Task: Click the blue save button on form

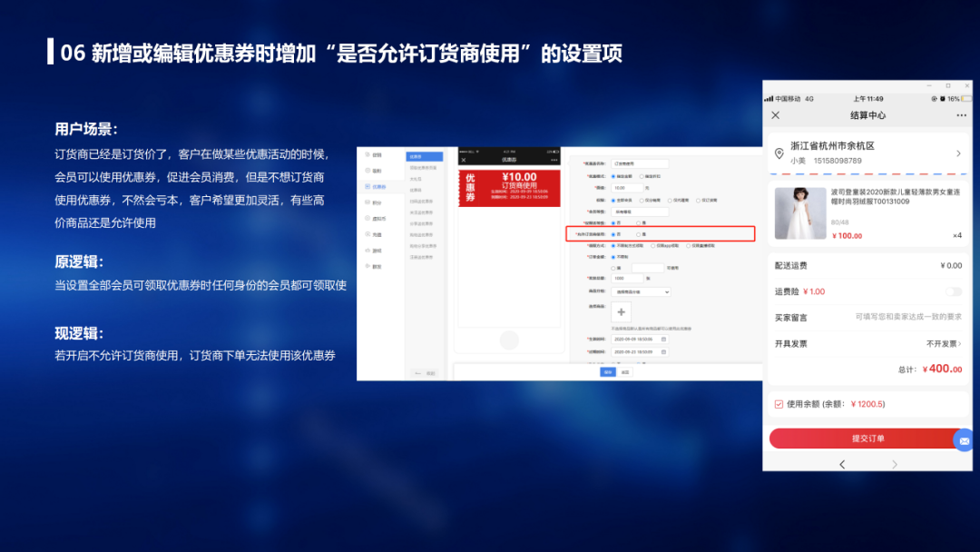Action: 607,371
